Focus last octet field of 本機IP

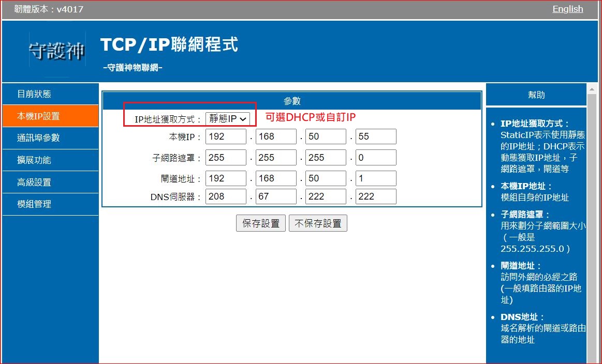click(x=376, y=137)
